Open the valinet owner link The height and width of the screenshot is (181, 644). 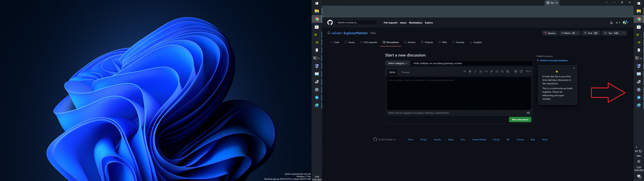(336, 33)
